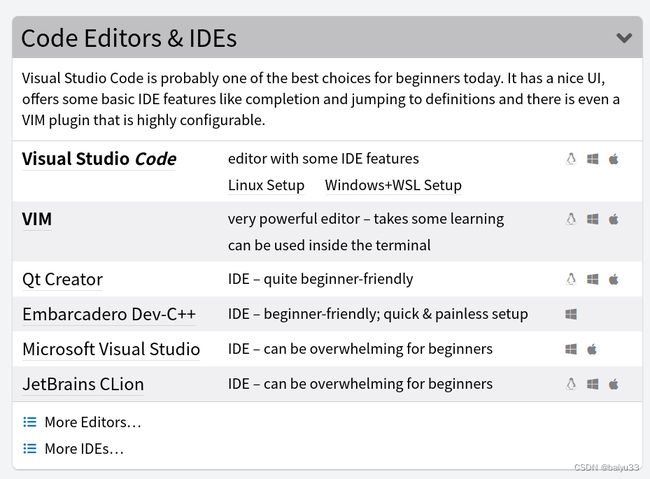
Task: Click the Code Editors & IDEs heading
Action: tap(129, 38)
